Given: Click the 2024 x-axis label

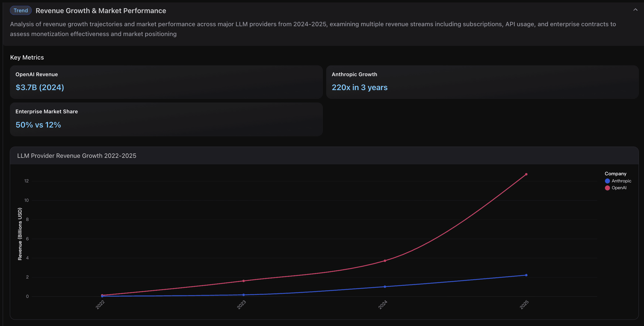Looking at the screenshot, I should pos(383,305).
